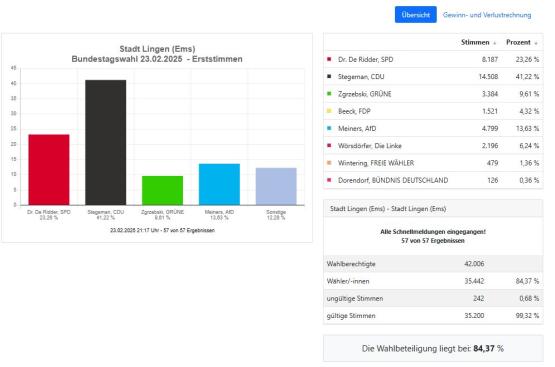Open the Übersicht tab
This screenshot has height=367, width=555.
[416, 15]
